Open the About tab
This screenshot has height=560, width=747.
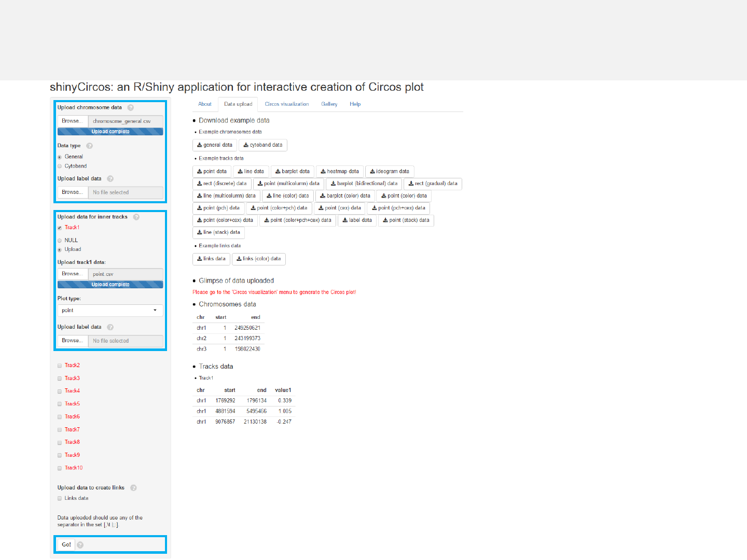pos(205,104)
